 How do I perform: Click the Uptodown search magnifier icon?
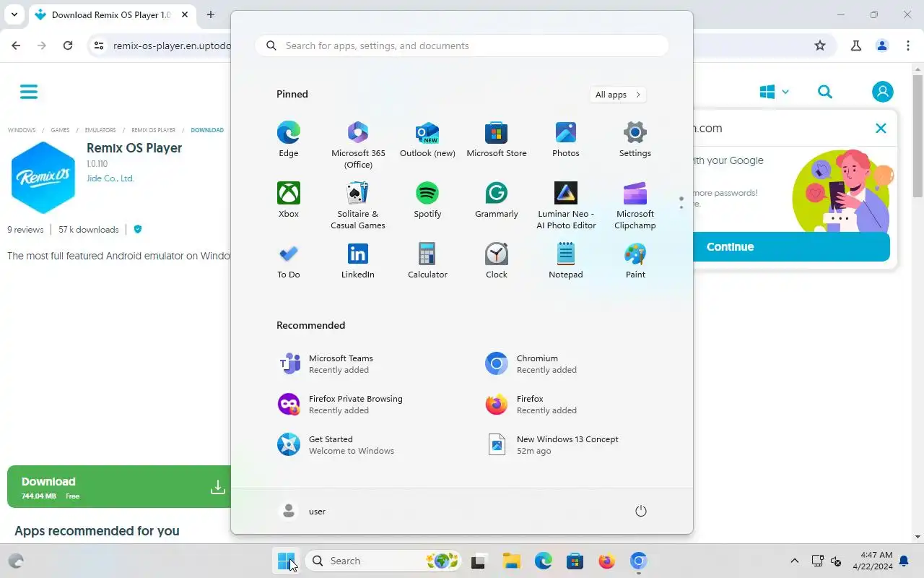(825, 92)
